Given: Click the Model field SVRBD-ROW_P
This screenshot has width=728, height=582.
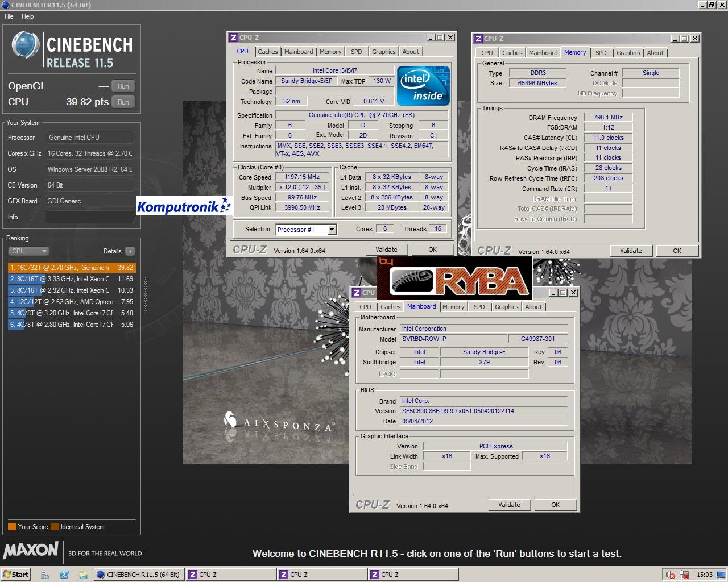Looking at the screenshot, I should tap(453, 339).
